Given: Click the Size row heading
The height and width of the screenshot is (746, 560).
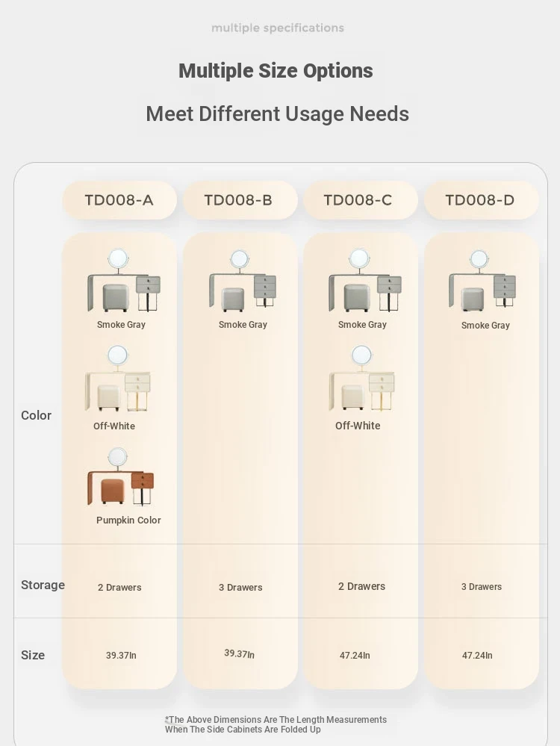Looking at the screenshot, I should (x=33, y=655).
